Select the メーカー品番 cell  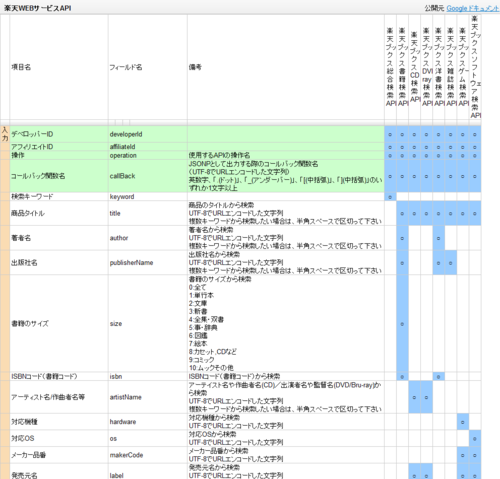point(59,455)
